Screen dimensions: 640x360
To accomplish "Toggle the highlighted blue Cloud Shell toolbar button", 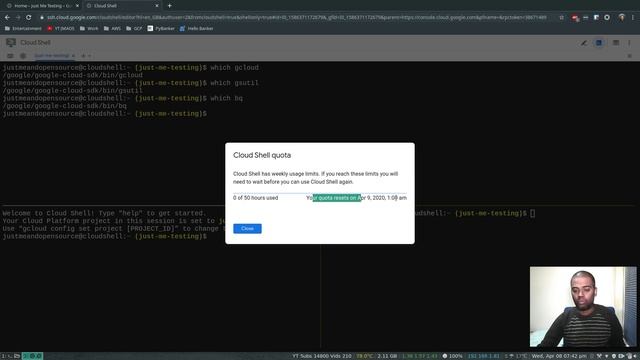I will tap(599, 43).
